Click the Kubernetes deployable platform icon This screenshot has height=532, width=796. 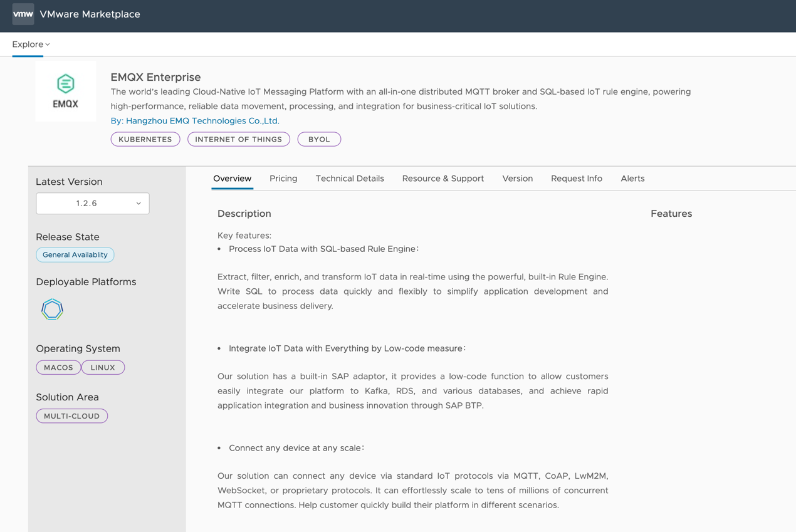click(x=52, y=309)
